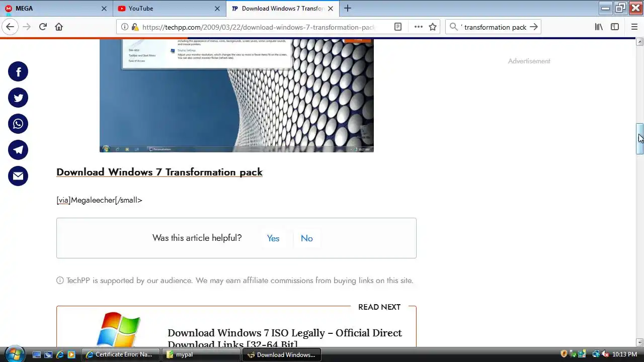Switch to the MEGA tab
The image size is (644, 362).
tap(55, 9)
